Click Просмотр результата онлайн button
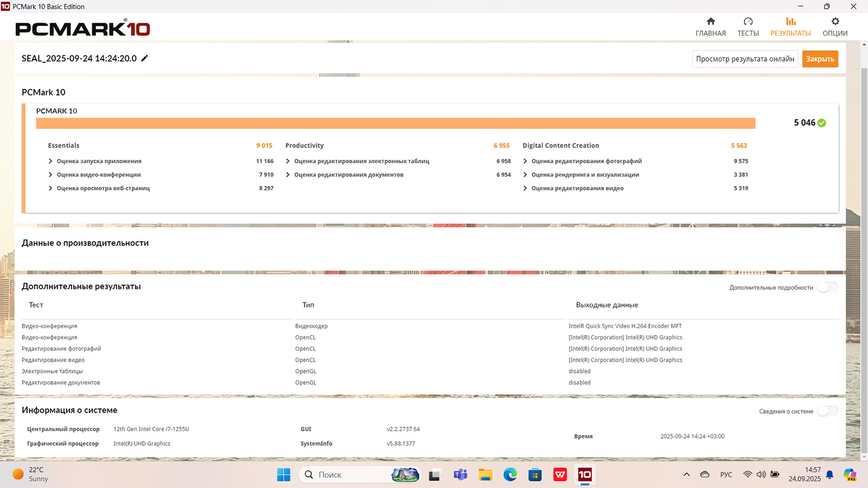 tap(745, 59)
